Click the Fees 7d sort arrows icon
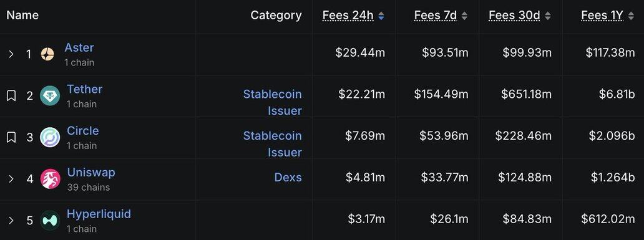The height and width of the screenshot is (240, 644). pyautogui.click(x=464, y=16)
